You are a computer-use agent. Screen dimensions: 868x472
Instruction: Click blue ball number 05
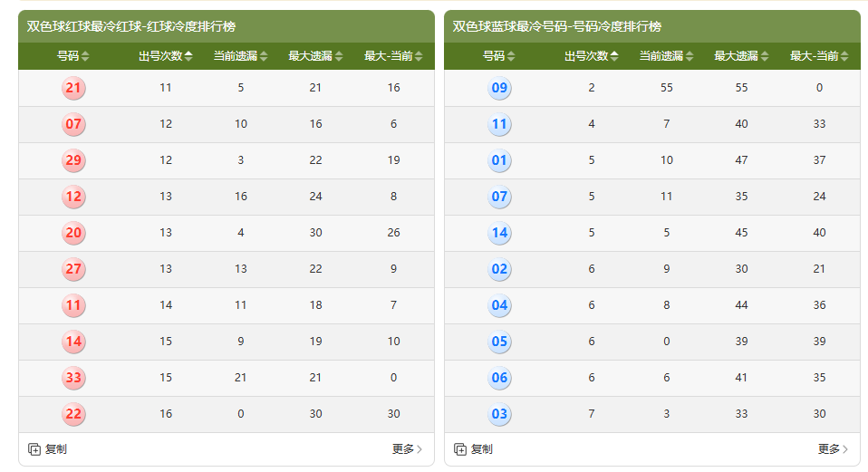[499, 342]
